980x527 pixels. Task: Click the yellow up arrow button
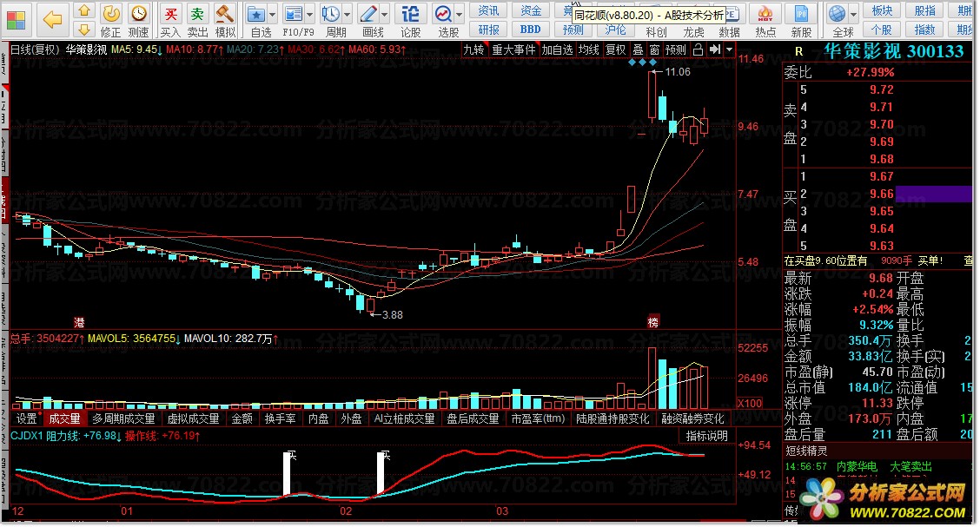point(84,10)
